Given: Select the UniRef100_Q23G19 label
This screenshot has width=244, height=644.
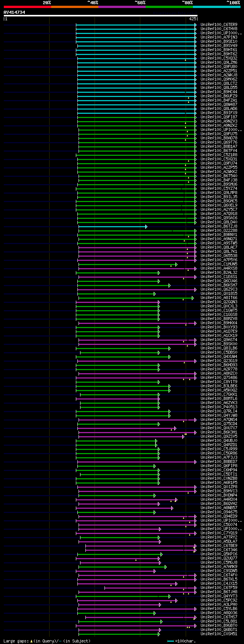Looking at the screenshot, I should (219, 361).
